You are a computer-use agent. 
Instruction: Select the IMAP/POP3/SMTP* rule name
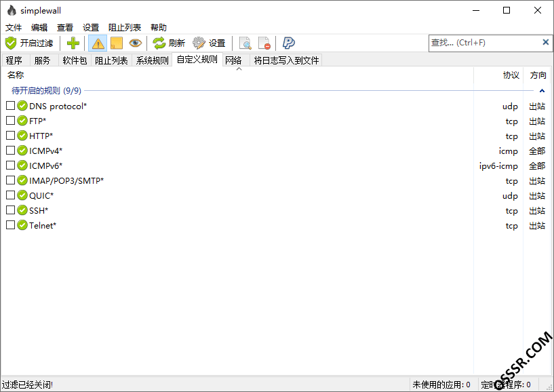(66, 180)
